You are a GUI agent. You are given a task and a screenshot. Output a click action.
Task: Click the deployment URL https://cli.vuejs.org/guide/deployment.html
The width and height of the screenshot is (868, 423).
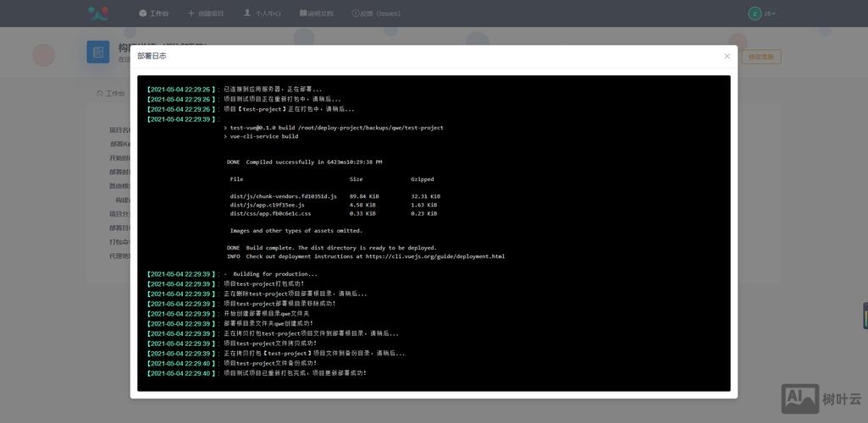[x=435, y=256]
